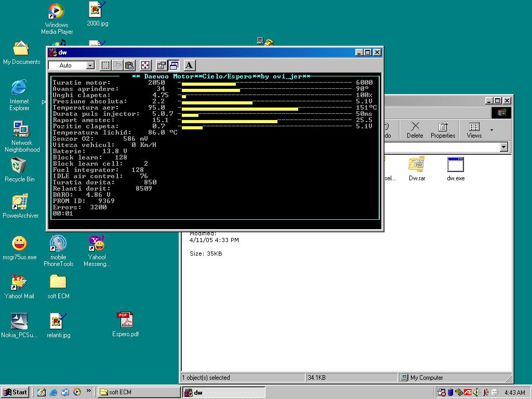This screenshot has height=399, width=532.
Task: Open the Start menu
Action: pos(15,392)
